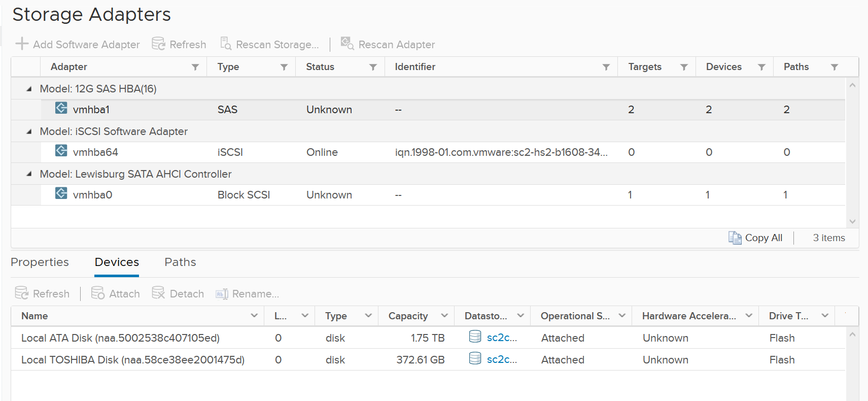This screenshot has height=401, width=868.
Task: Click adapters table scroll down arrow
Action: pyautogui.click(x=852, y=222)
